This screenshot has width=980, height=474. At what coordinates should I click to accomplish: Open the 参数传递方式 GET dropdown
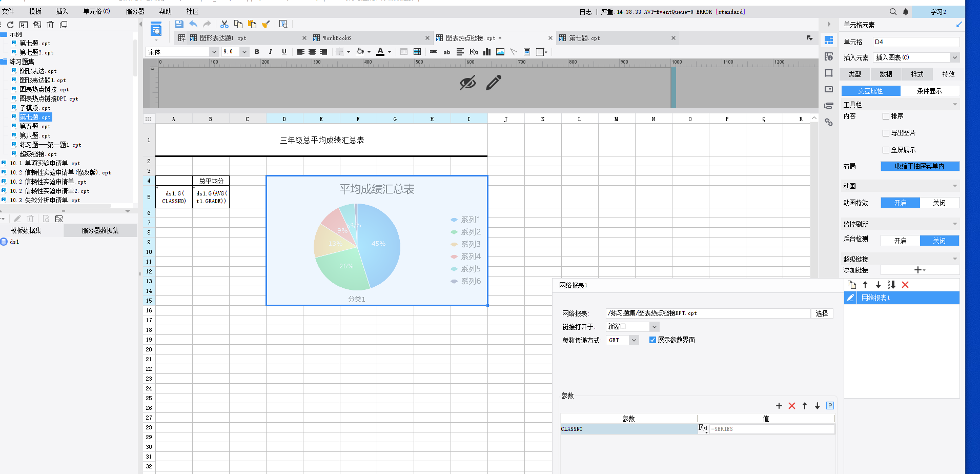click(x=634, y=340)
